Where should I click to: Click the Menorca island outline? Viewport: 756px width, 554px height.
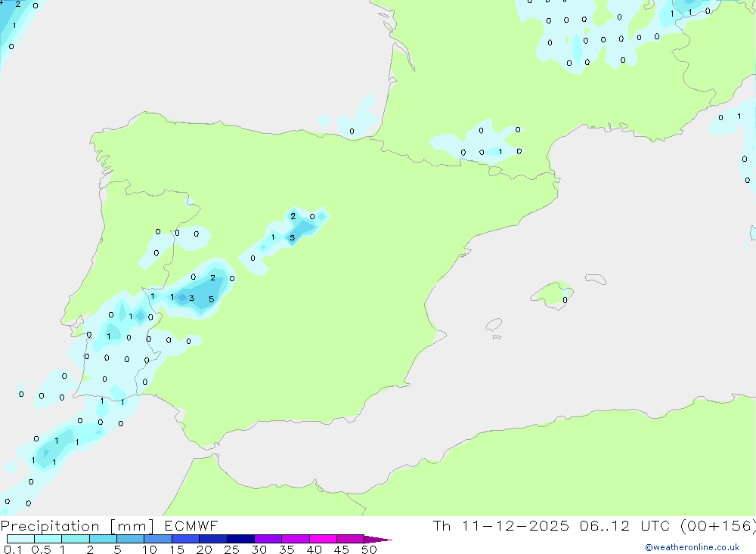pyautogui.click(x=596, y=279)
